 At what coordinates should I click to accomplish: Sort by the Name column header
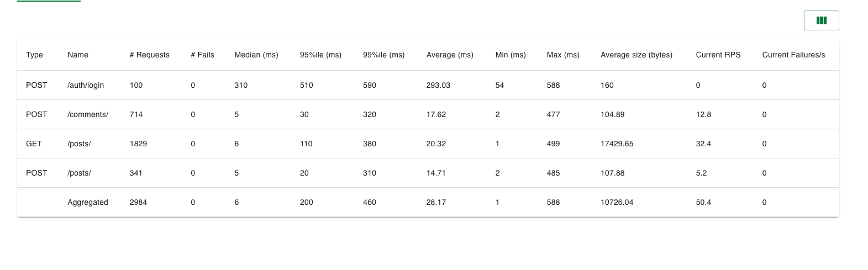pos(78,55)
